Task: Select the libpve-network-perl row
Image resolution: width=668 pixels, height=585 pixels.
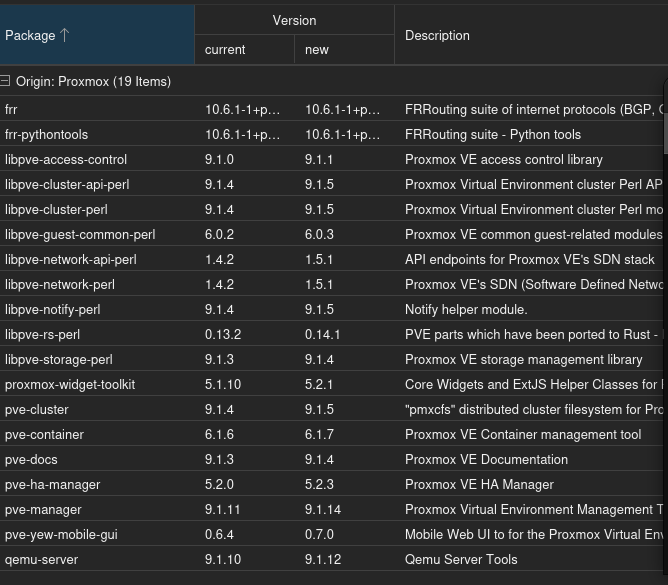Action: pos(332,284)
